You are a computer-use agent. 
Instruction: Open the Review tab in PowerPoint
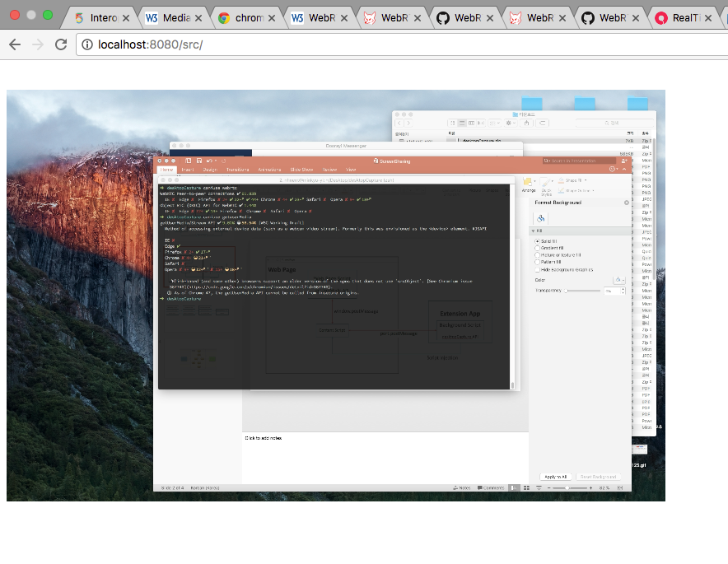[x=329, y=170]
